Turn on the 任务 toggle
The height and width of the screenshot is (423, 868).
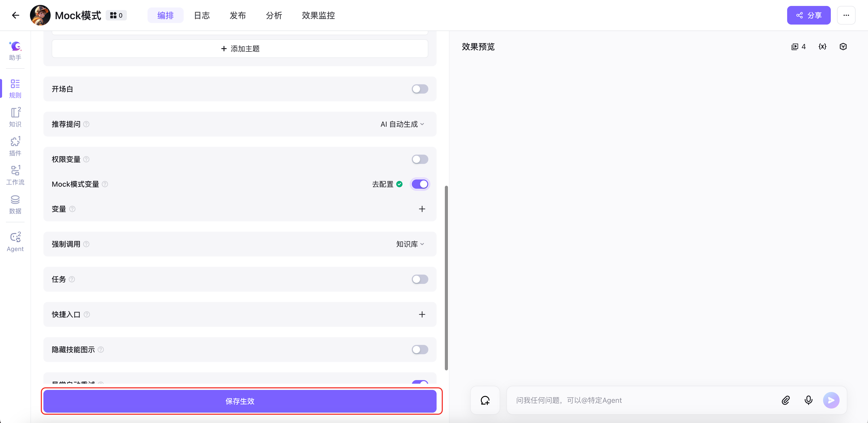(x=420, y=279)
